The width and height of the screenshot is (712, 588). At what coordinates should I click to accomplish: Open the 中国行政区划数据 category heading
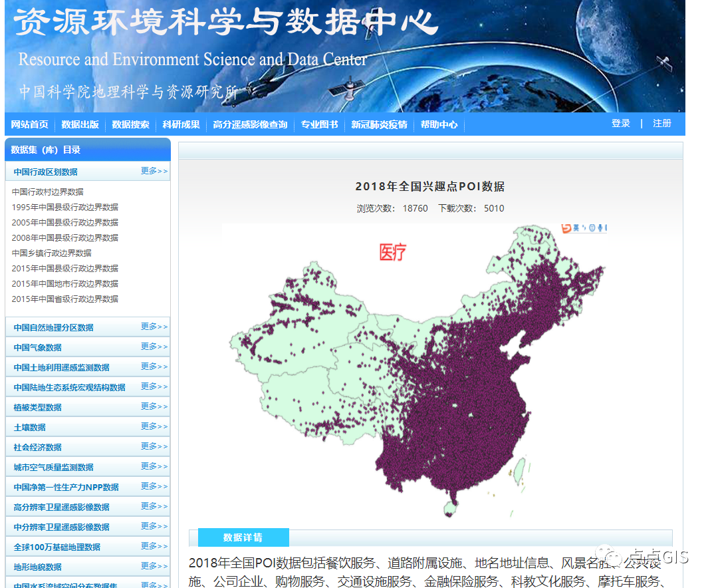click(45, 172)
